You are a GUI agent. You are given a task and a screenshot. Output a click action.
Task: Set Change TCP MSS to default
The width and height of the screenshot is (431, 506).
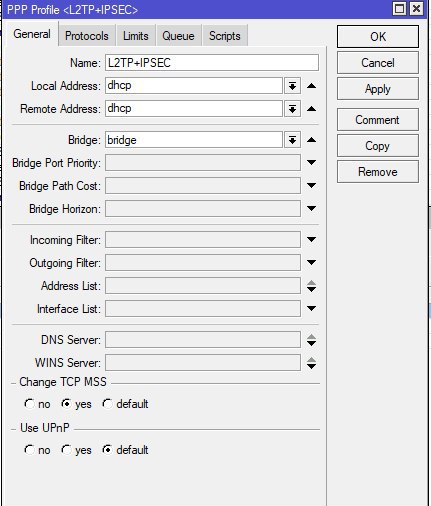(x=107, y=404)
